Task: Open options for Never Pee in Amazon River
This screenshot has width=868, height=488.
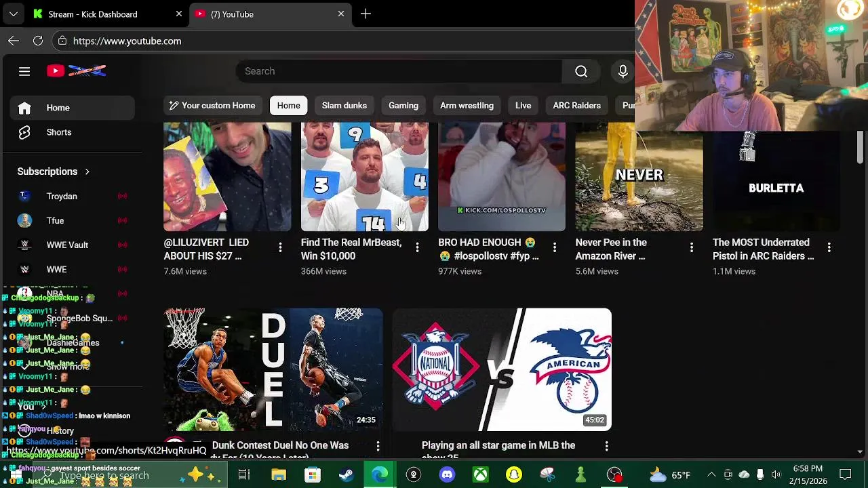Action: [692, 248]
